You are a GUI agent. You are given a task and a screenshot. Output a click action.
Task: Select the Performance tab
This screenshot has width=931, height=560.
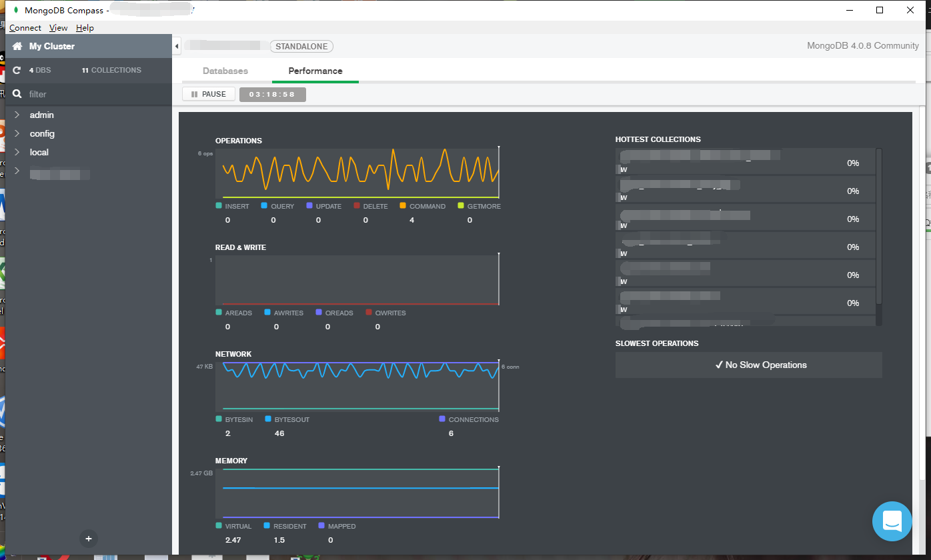[x=315, y=70]
